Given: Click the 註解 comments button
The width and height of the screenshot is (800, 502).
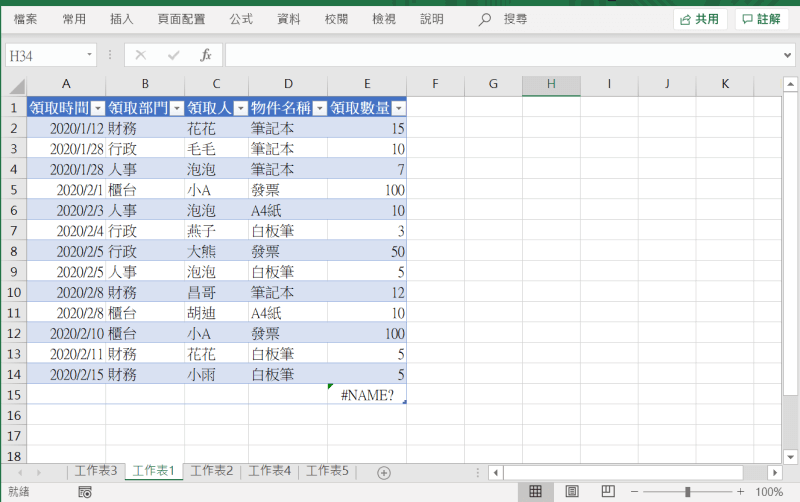Looking at the screenshot, I should click(761, 19).
